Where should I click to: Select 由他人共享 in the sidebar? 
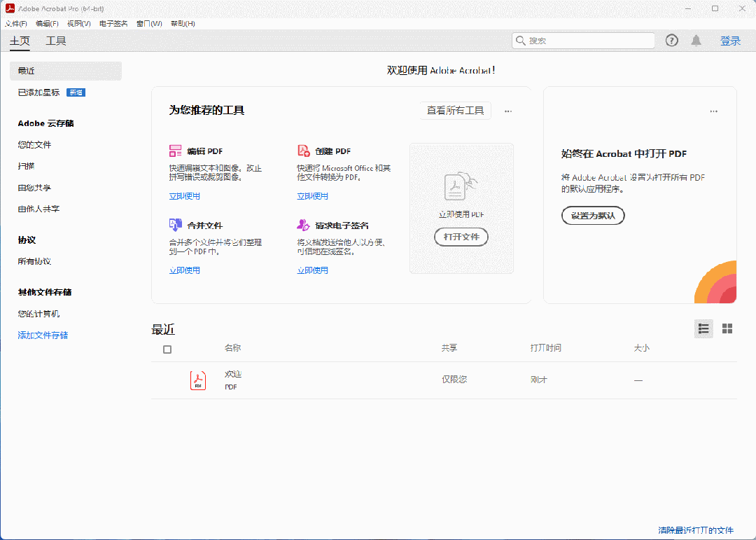click(x=38, y=209)
